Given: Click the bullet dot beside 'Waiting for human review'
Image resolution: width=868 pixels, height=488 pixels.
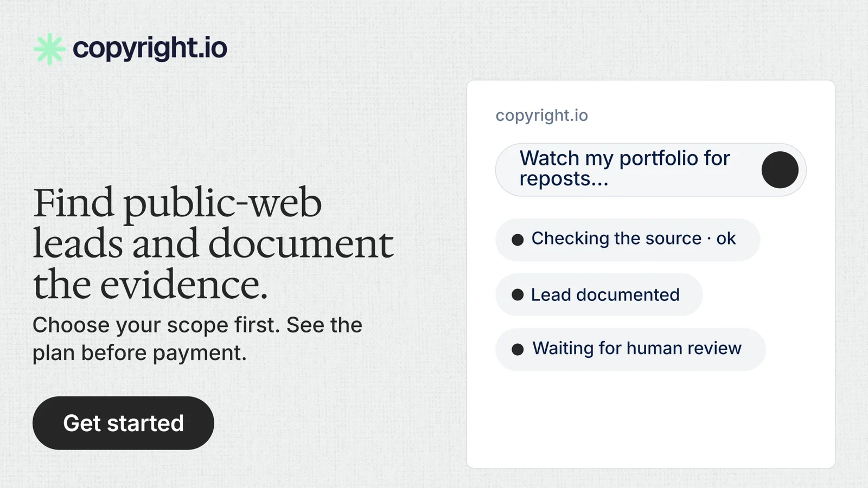Looking at the screenshot, I should 518,349.
